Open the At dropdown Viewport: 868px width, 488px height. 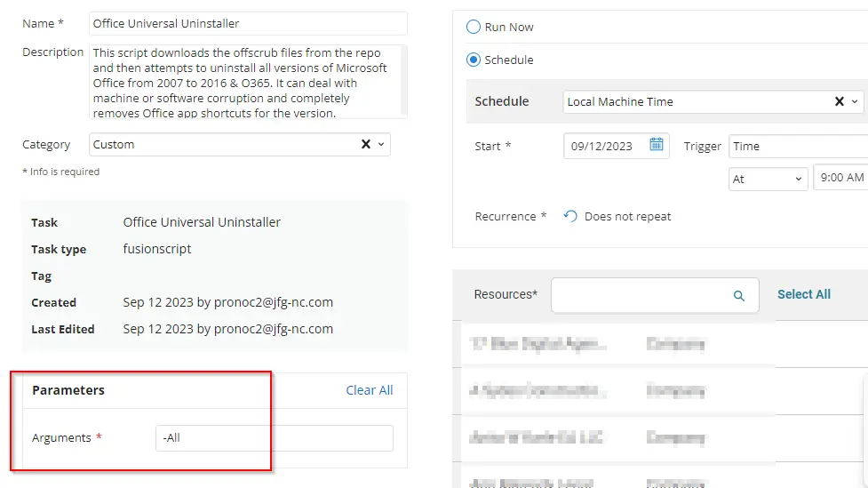(768, 179)
